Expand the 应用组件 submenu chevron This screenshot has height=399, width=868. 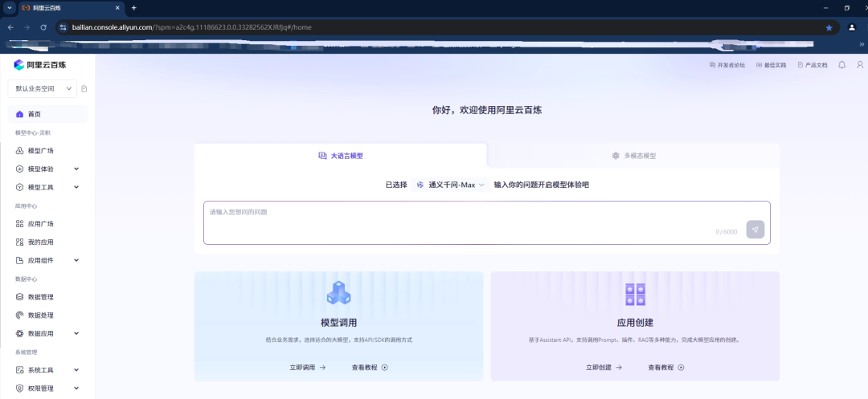pyautogui.click(x=76, y=260)
